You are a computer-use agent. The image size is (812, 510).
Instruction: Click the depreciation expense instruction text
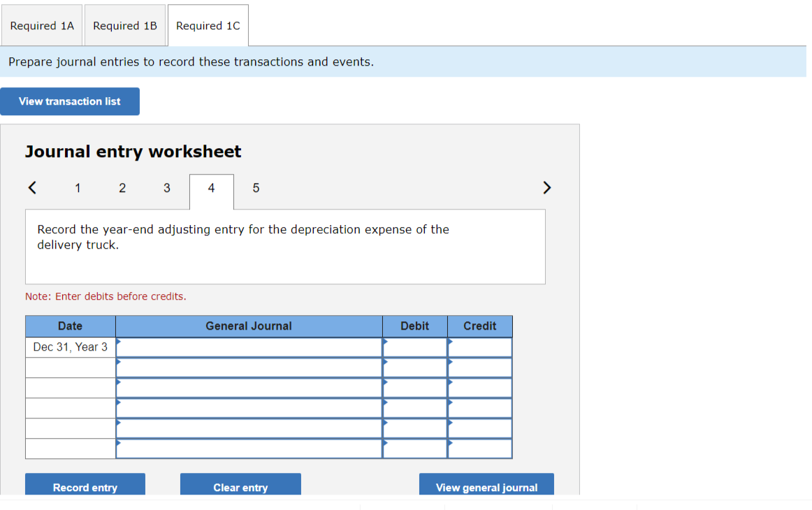(243, 237)
